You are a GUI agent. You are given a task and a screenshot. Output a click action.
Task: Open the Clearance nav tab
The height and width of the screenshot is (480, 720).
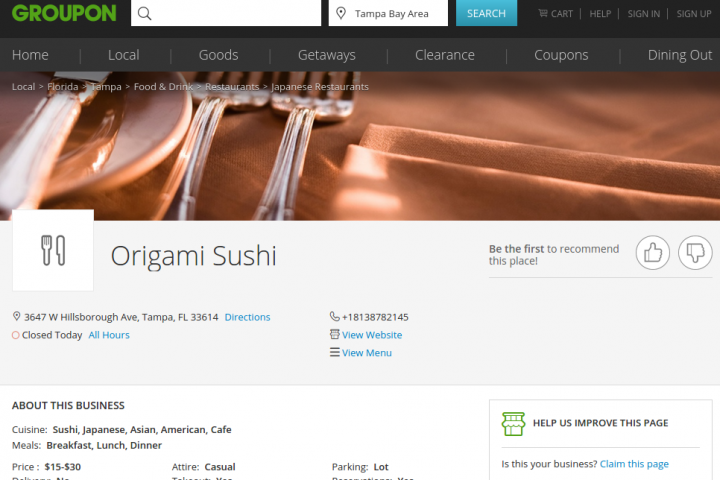pyautogui.click(x=445, y=55)
